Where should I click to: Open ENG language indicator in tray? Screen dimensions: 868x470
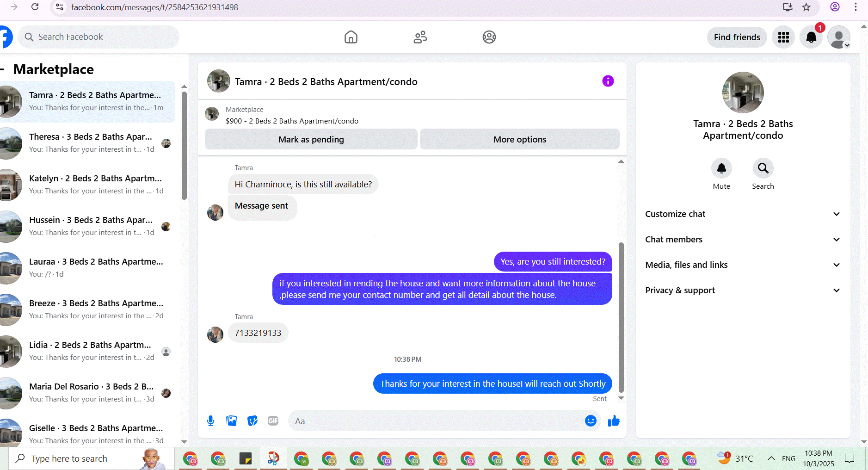click(788, 458)
